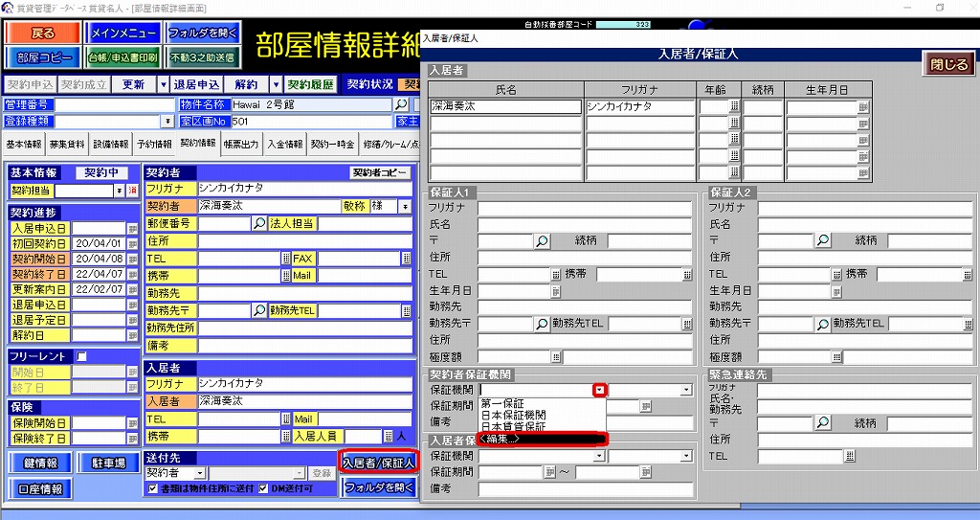Click the emergency contact postal search icon
This screenshot has width=980, height=520.
pyautogui.click(x=822, y=422)
